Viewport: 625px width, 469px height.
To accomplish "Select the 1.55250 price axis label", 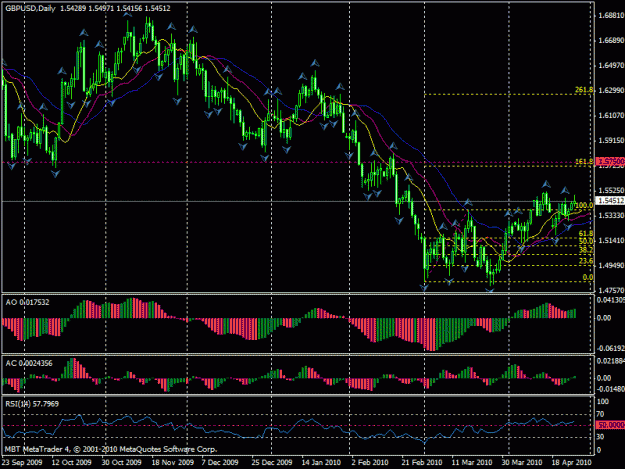I will click(611, 190).
